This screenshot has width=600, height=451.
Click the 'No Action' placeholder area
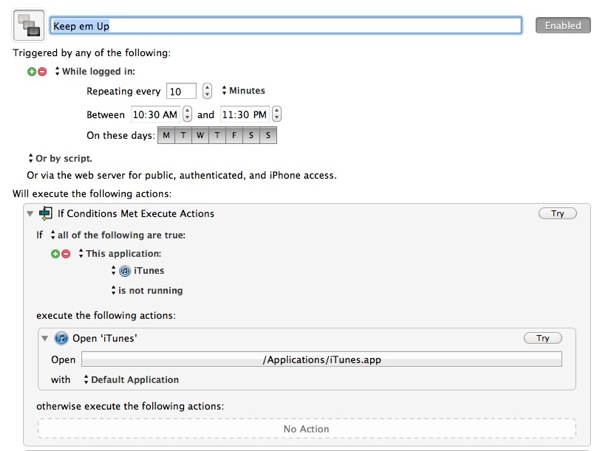(x=307, y=428)
